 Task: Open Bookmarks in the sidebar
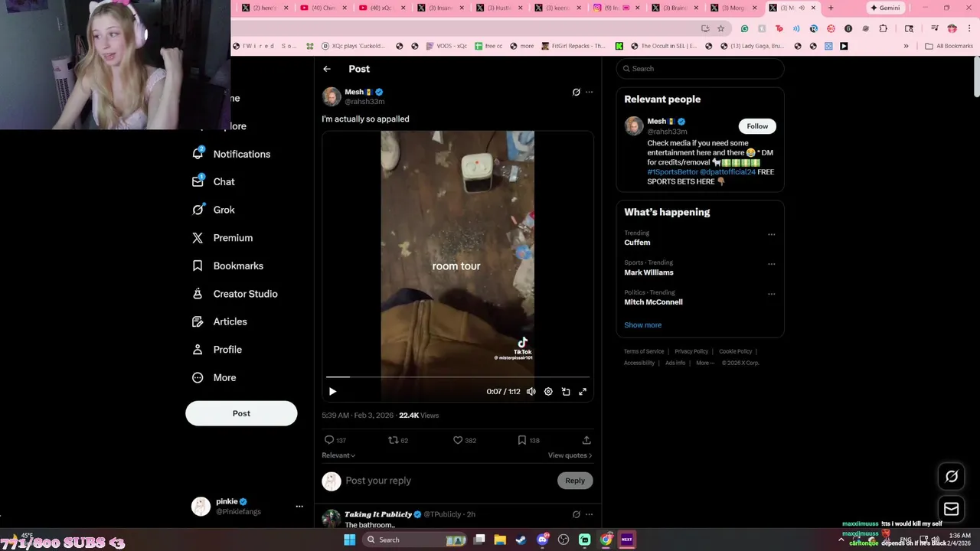coord(228,266)
